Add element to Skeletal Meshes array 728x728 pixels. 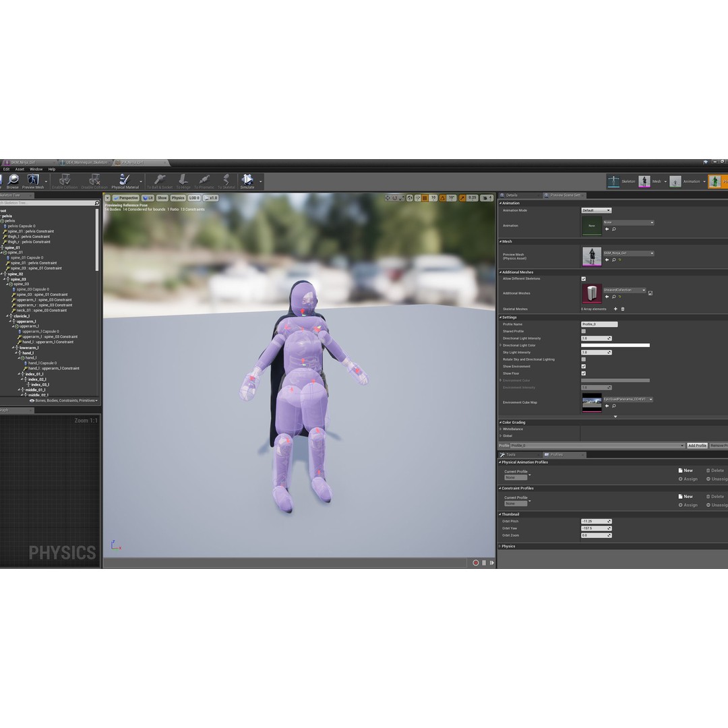(x=615, y=309)
